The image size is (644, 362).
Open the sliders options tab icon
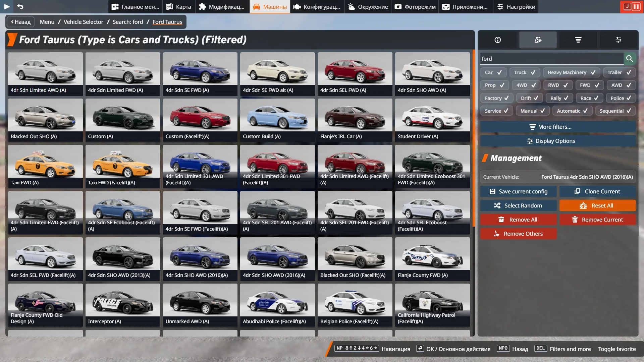click(619, 40)
